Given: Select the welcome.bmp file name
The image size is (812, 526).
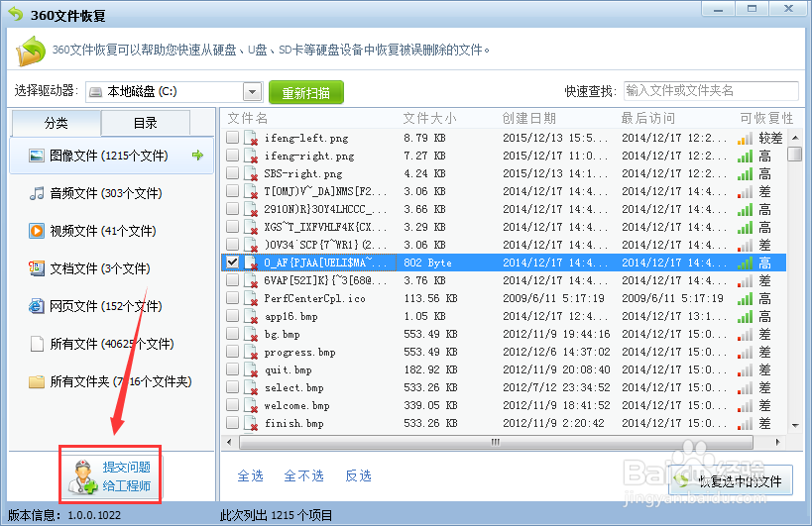Looking at the screenshot, I should [296, 405].
